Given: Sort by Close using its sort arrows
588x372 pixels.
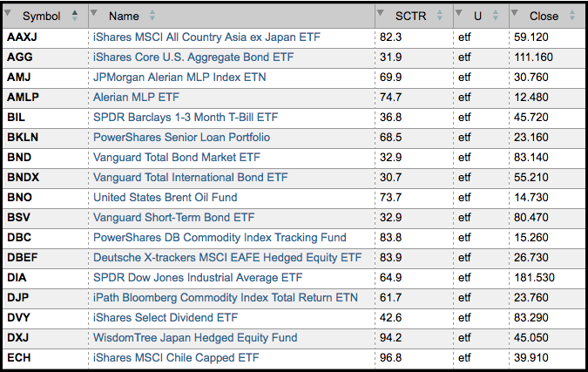Looking at the screenshot, I should 572,16.
